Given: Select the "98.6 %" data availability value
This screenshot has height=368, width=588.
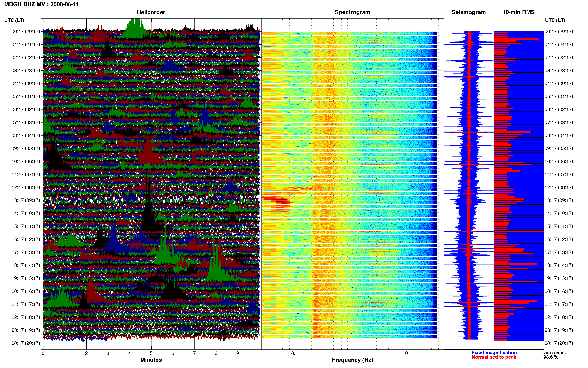Looking at the screenshot, I should click(x=551, y=357).
